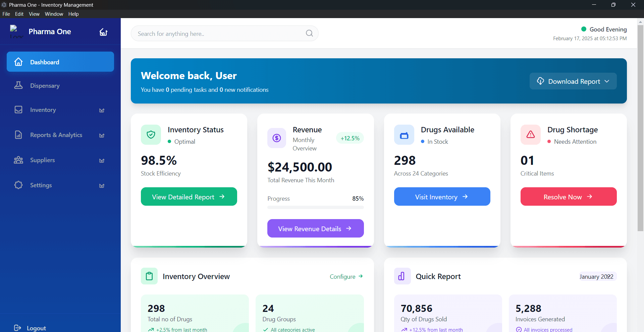The width and height of the screenshot is (644, 332).
Task: Click the vertical page scrollbar
Action: click(640, 127)
